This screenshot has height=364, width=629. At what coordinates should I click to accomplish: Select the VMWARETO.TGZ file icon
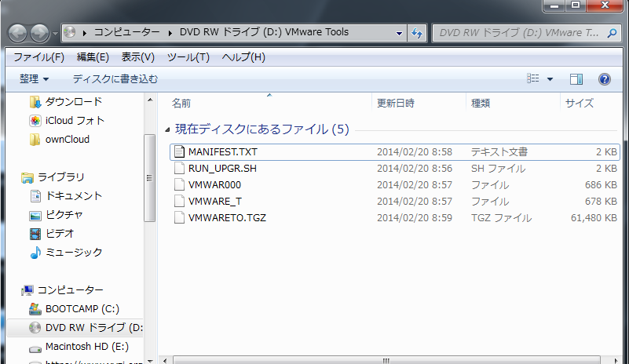click(x=179, y=217)
